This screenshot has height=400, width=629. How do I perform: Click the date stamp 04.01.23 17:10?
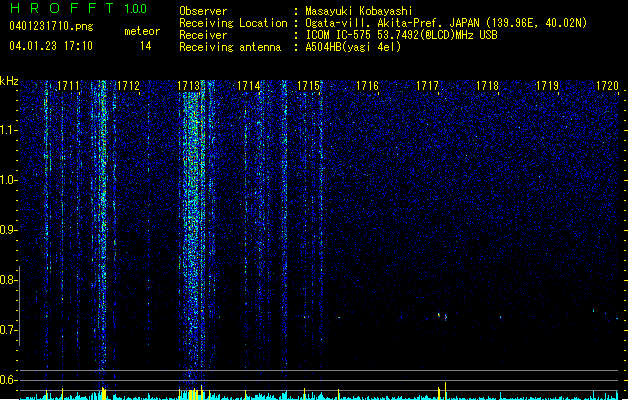pyautogui.click(x=51, y=46)
